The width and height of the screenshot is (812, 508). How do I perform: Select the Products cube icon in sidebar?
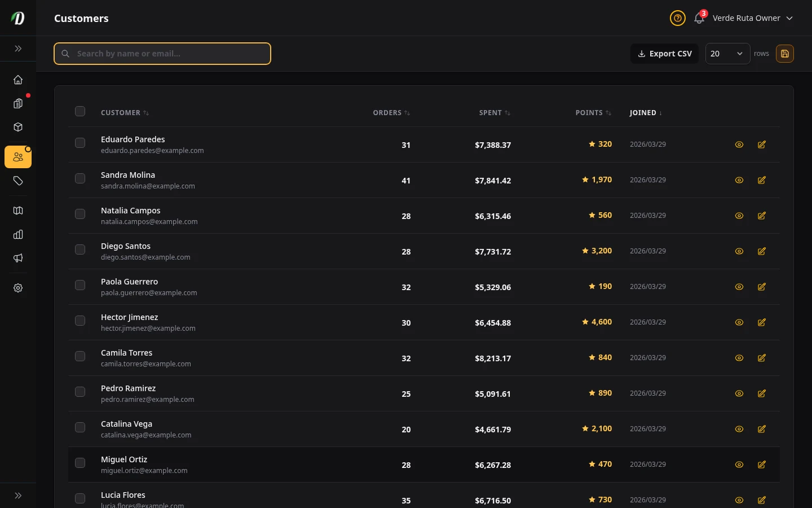[18, 127]
